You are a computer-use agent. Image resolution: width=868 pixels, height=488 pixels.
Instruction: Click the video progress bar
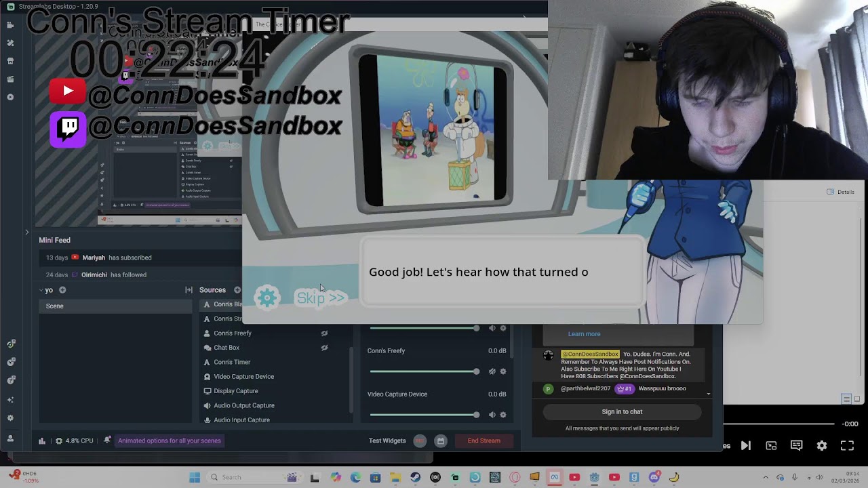[778, 424]
